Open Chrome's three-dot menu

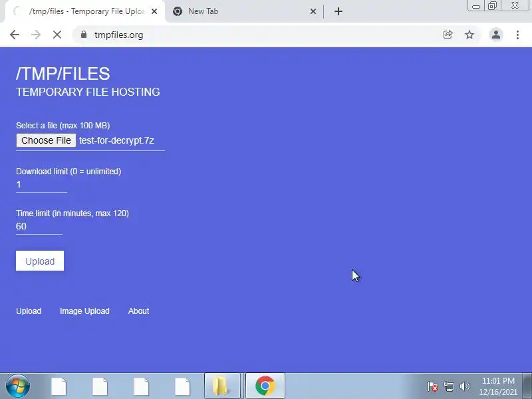point(517,35)
